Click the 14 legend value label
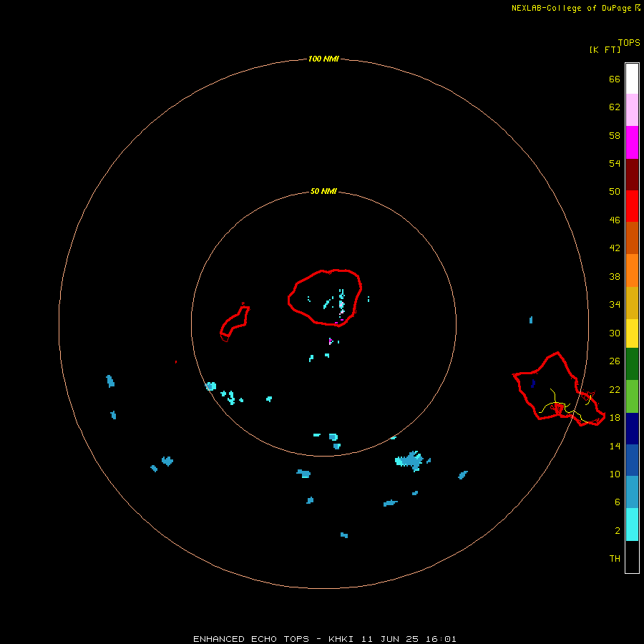 (615, 446)
